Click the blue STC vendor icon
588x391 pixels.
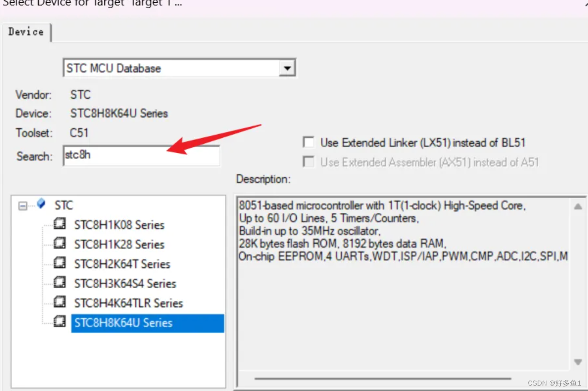coord(41,204)
